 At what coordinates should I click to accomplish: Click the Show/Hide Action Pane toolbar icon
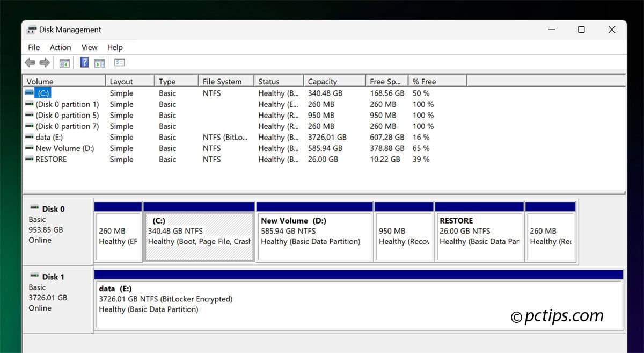(100, 62)
